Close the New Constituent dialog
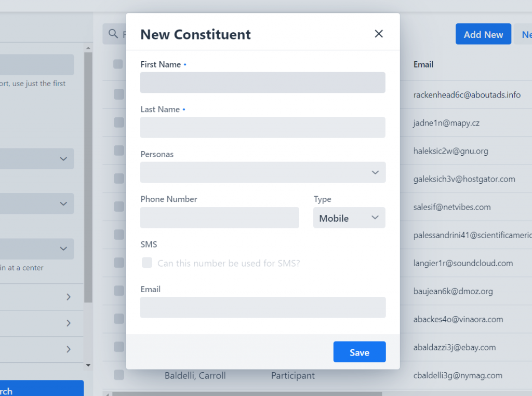532x396 pixels. 379,34
